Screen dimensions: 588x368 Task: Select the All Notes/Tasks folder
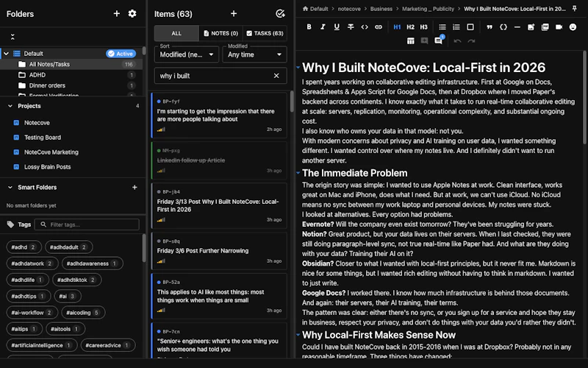click(71, 64)
